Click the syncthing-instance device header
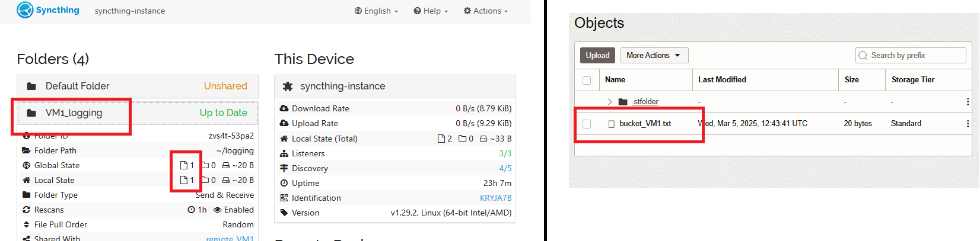This screenshot has height=241, width=980. click(x=395, y=86)
